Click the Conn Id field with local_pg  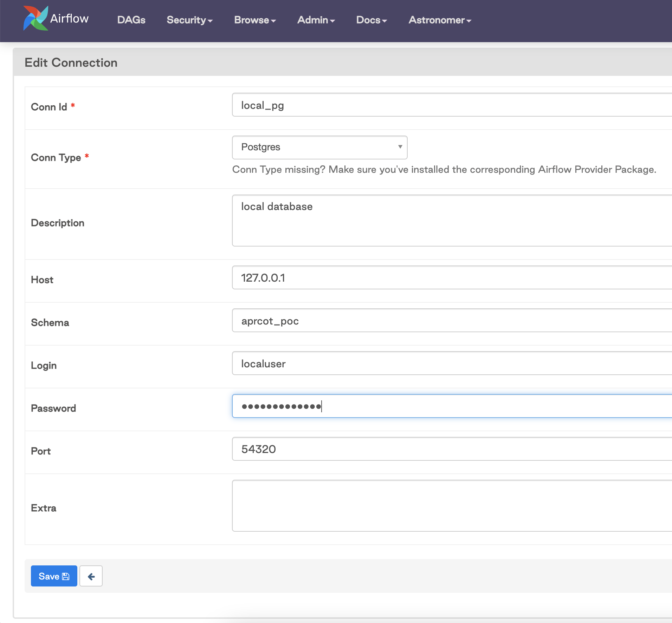tap(452, 105)
